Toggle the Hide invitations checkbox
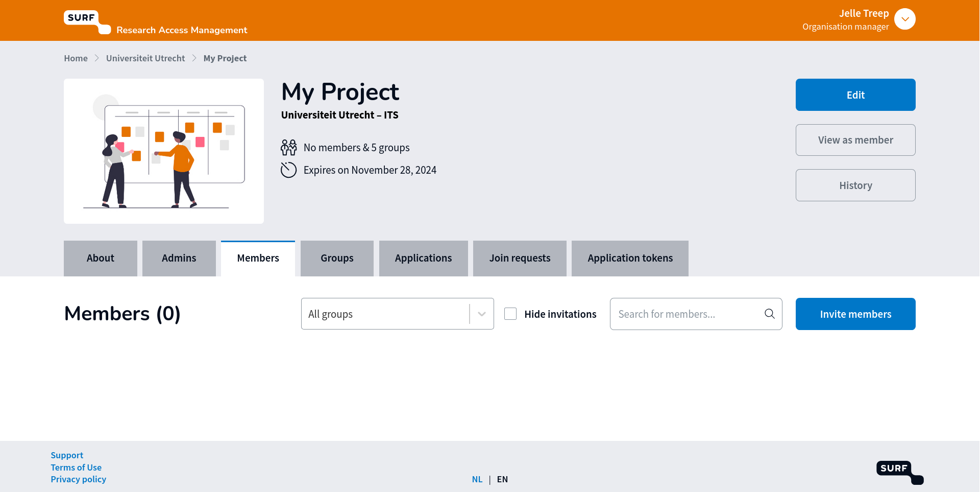 [x=510, y=314]
